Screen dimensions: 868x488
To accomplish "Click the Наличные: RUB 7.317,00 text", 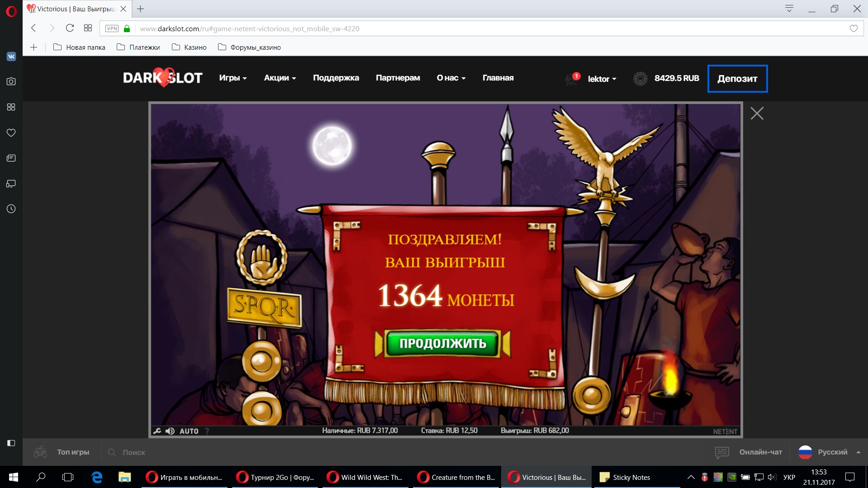I will coord(360,431).
